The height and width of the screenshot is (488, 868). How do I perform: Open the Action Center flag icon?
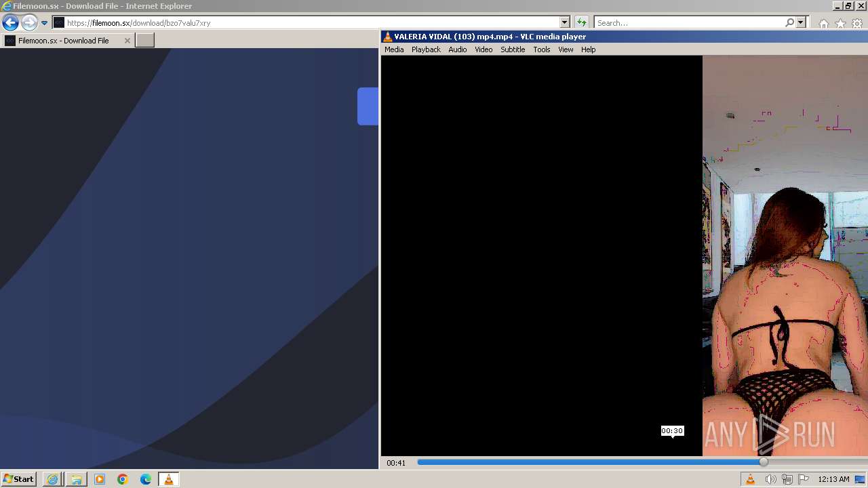point(804,479)
